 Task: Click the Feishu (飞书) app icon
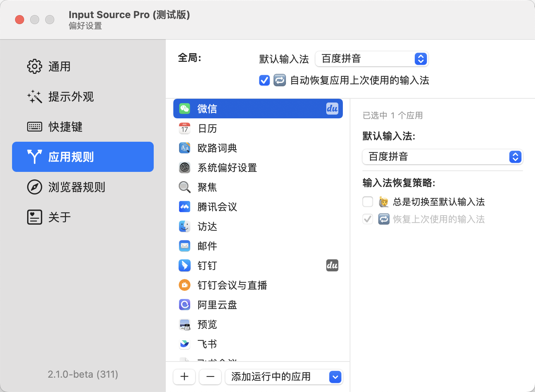185,344
